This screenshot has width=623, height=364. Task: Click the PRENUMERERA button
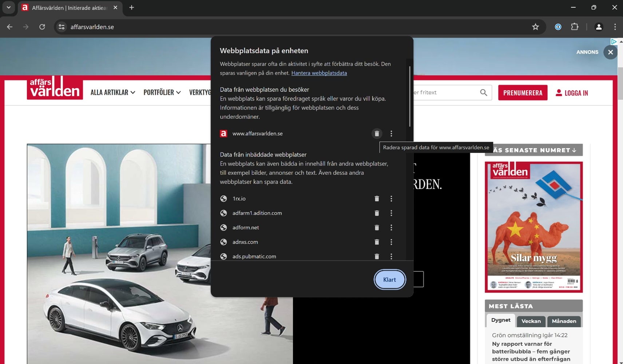click(x=523, y=93)
